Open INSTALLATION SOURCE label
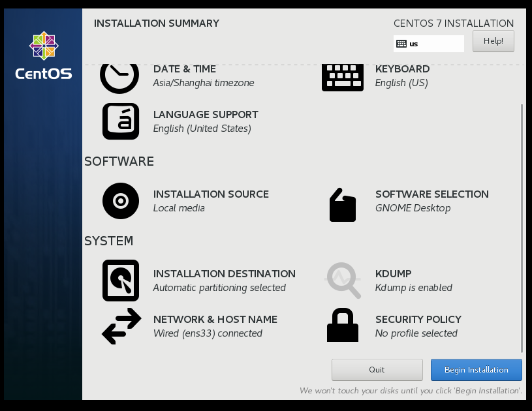Screen dimensions: 532x411 click(211, 194)
